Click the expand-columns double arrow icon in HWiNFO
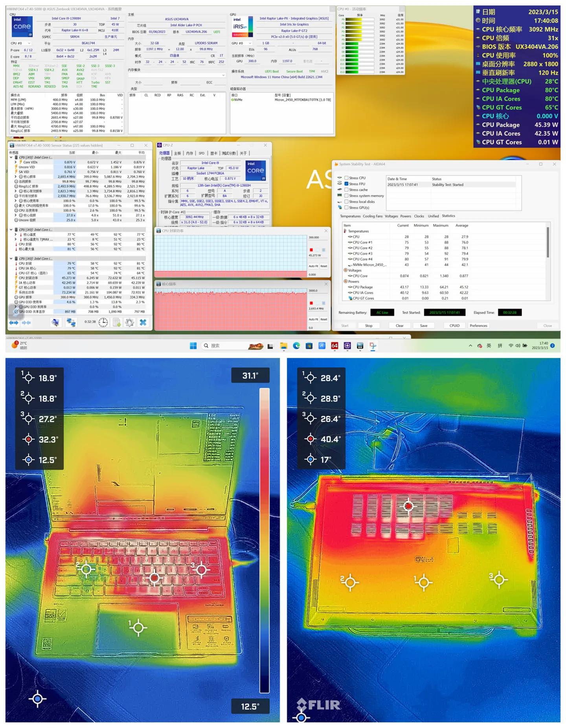566x728 pixels. tap(14, 323)
